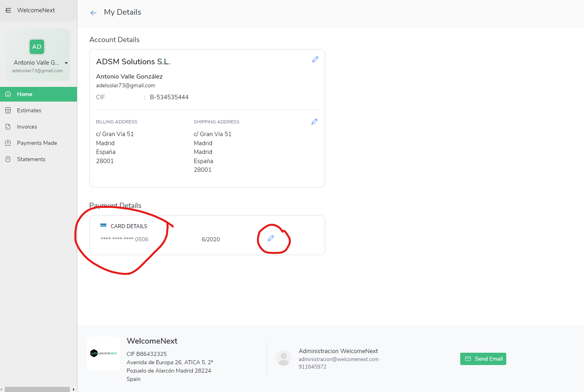Collapse sidebar with the hamburger menu icon
Image resolution: width=584 pixels, height=392 pixels.
pos(8,10)
